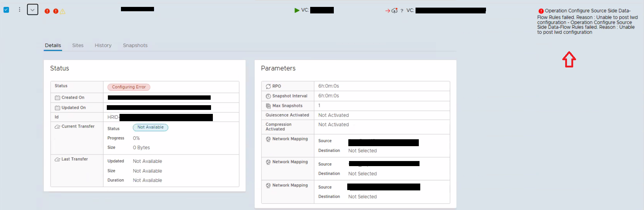Open the Snapshots tab
Screen dimensions: 644x210
click(x=135, y=45)
